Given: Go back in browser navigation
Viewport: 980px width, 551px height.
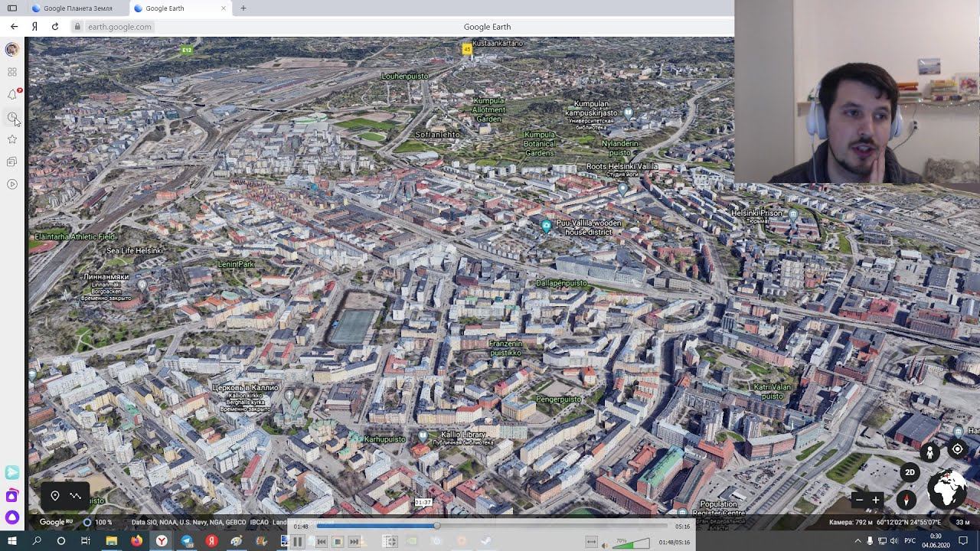Looking at the screenshot, I should pyautogui.click(x=14, y=26).
